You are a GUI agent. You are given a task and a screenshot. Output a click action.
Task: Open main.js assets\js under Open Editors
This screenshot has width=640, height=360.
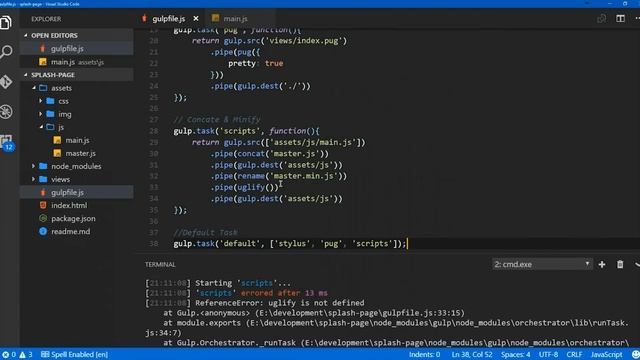click(77, 62)
